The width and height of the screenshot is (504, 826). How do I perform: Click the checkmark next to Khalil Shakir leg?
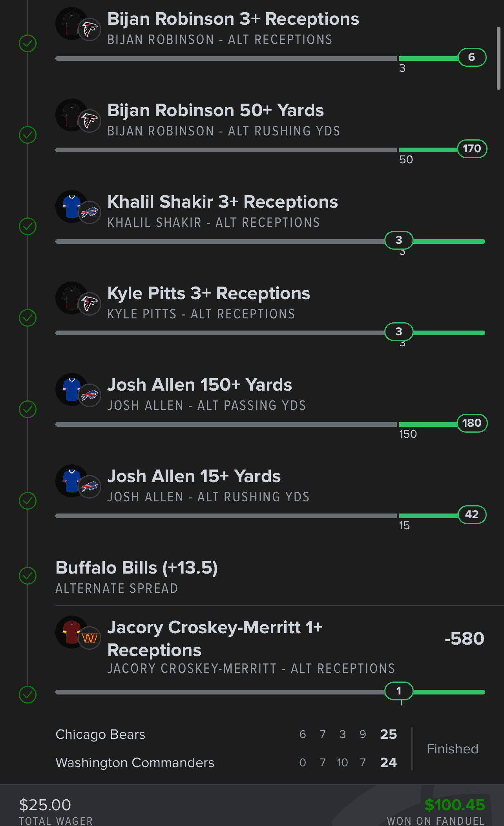28,226
